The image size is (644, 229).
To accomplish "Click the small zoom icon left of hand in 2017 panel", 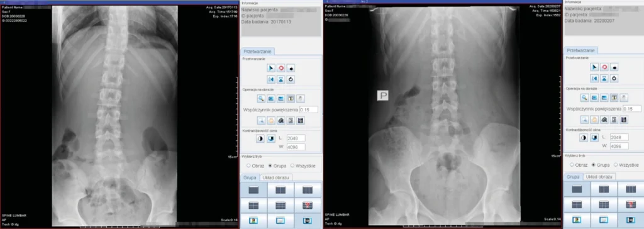I will [261, 120].
